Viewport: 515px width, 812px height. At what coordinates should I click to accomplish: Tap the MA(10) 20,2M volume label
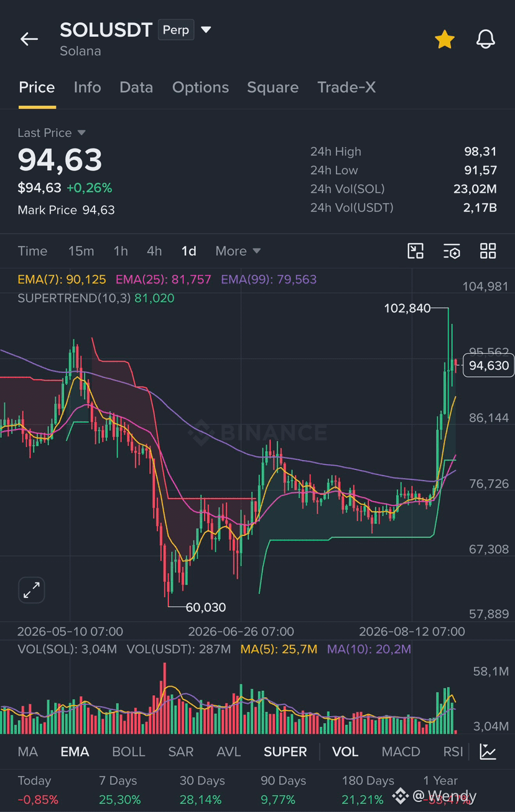coord(369,649)
